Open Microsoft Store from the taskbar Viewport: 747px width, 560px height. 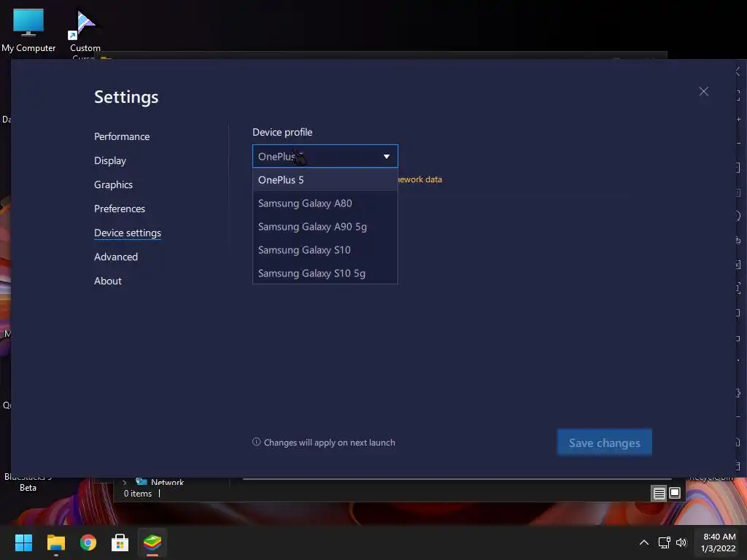pos(120,542)
